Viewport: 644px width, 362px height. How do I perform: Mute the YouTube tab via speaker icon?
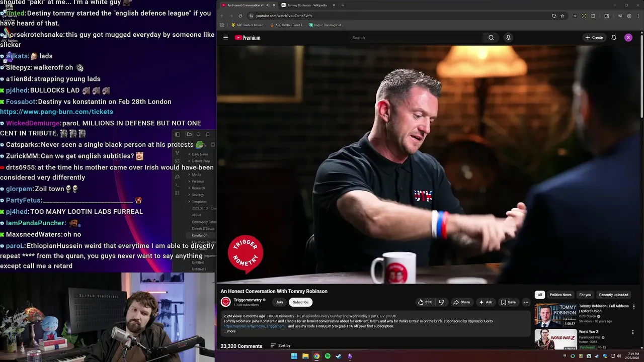pyautogui.click(x=268, y=5)
